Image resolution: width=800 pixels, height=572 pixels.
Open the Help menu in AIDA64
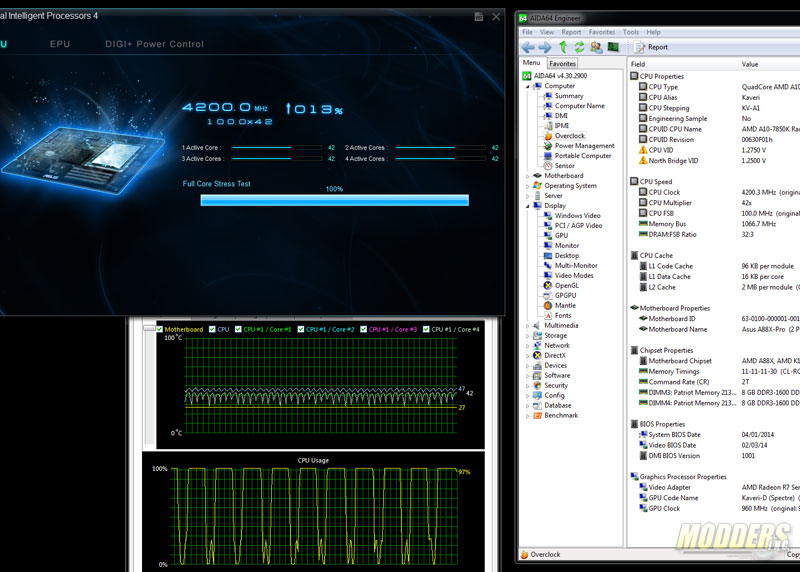654,32
